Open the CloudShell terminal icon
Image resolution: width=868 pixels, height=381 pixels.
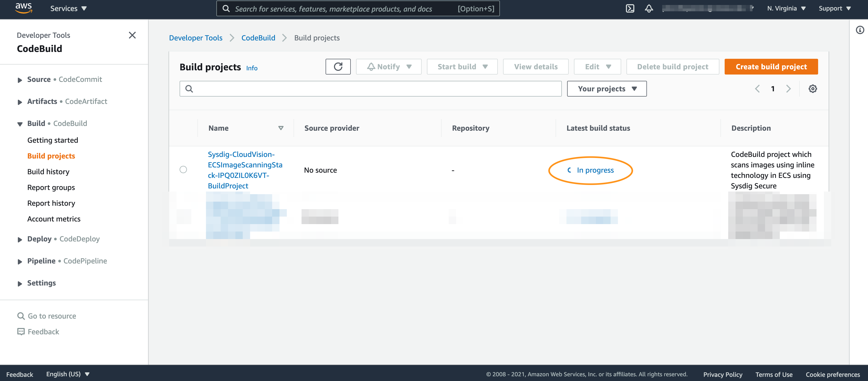[x=630, y=8]
